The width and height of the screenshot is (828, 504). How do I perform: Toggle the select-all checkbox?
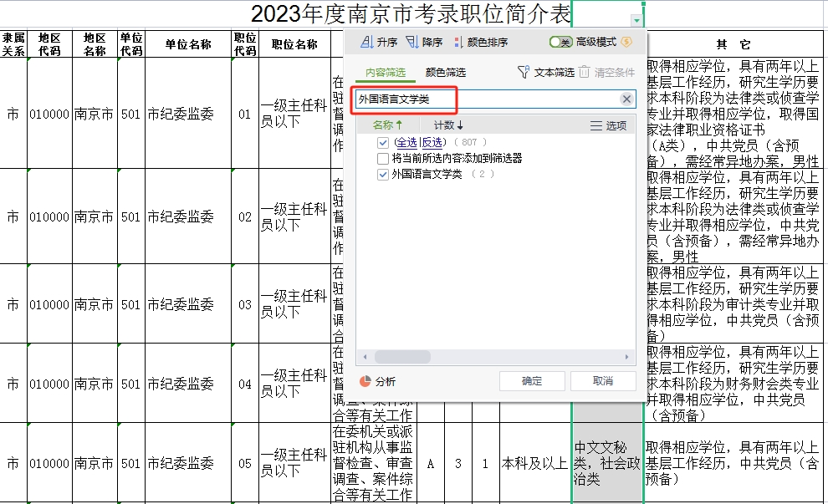383,142
